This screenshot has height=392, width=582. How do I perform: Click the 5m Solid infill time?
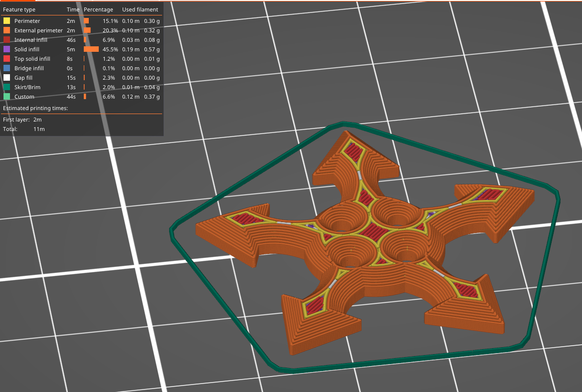tap(71, 49)
